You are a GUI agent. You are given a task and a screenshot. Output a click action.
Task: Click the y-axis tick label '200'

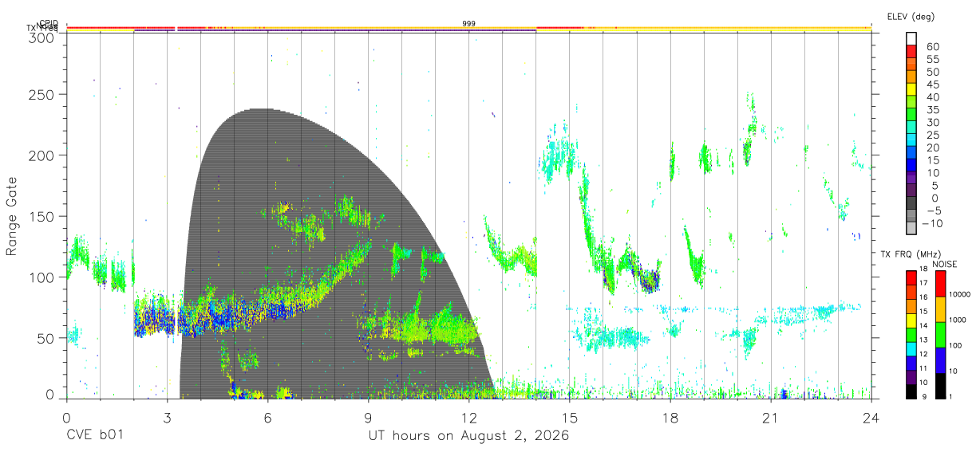[x=41, y=155]
